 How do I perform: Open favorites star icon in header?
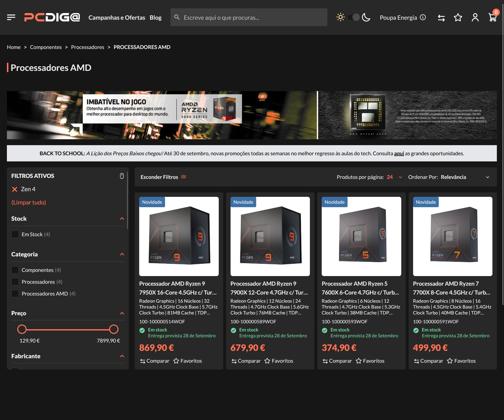click(x=458, y=17)
